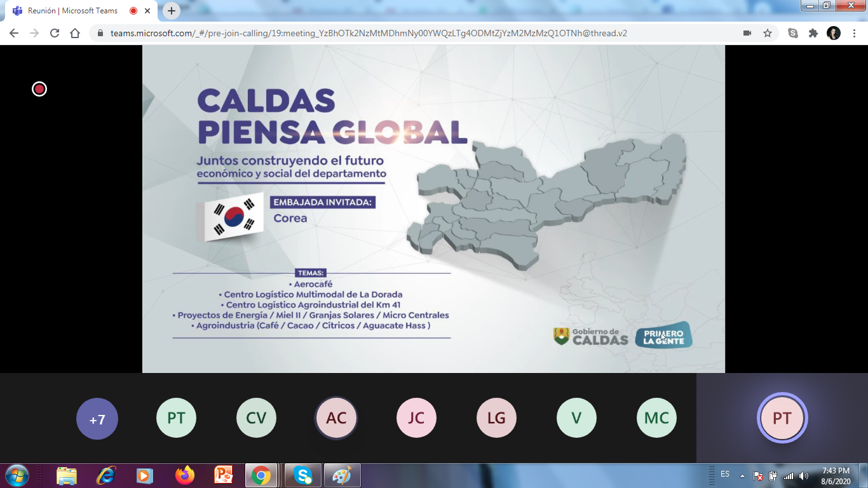Screen dimensions: 868x488
Task: Click the Chrome profile avatar
Action: pyautogui.click(x=834, y=33)
